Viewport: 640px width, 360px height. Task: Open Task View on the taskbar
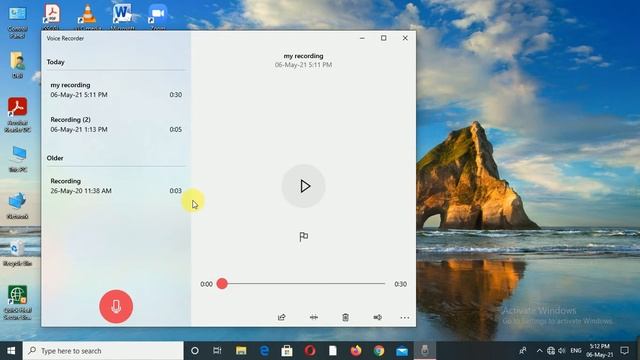217,351
